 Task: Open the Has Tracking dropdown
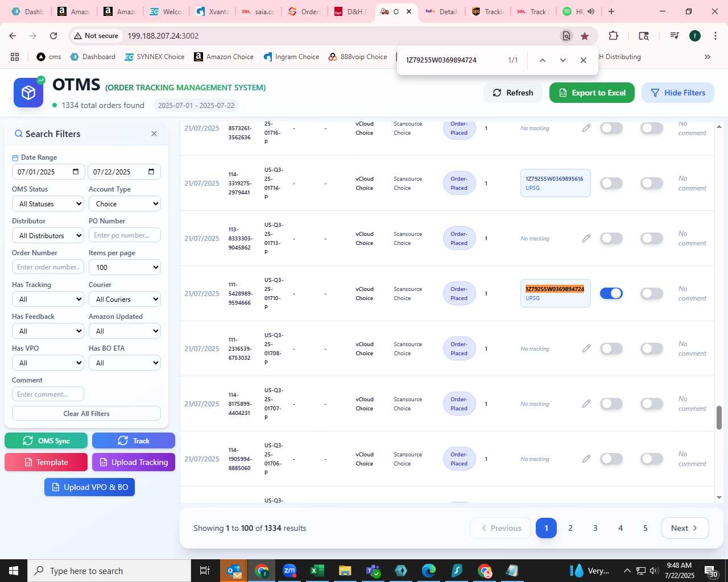click(x=48, y=299)
